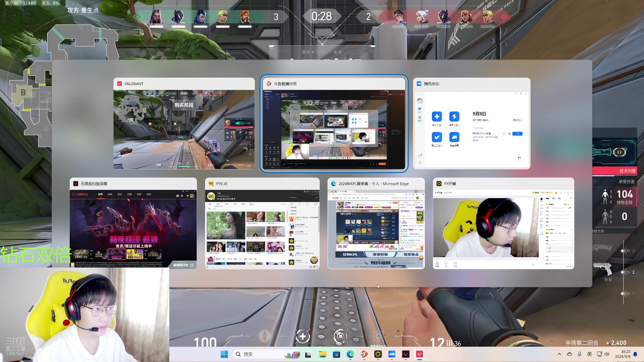Switch to the VALORANT game window thumbnail
The width and height of the screenshot is (644, 362).
point(184,123)
